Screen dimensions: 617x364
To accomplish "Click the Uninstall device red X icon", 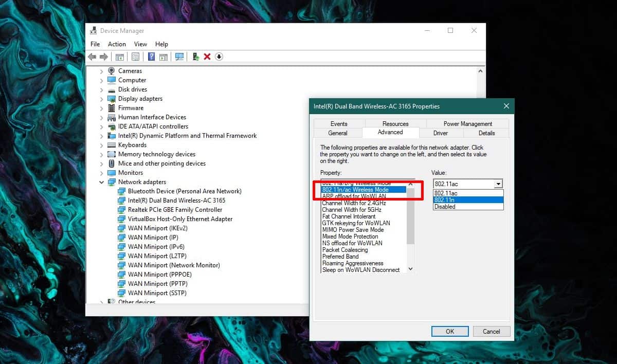I will pyautogui.click(x=207, y=57).
